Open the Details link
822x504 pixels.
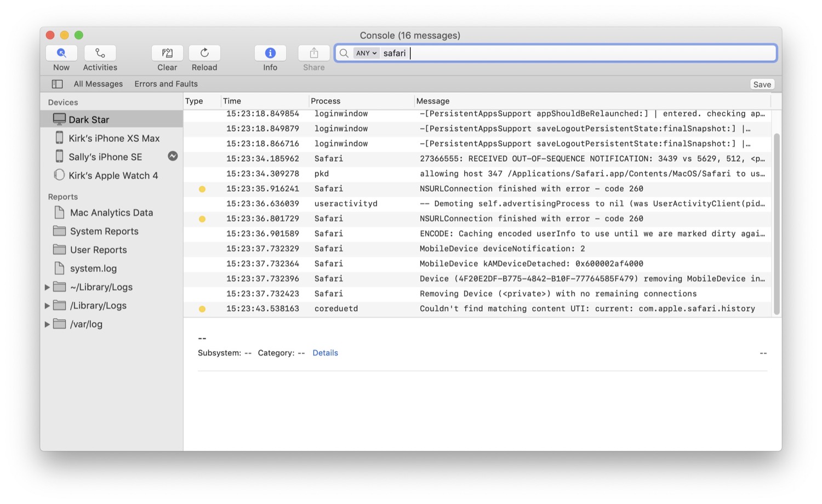325,353
